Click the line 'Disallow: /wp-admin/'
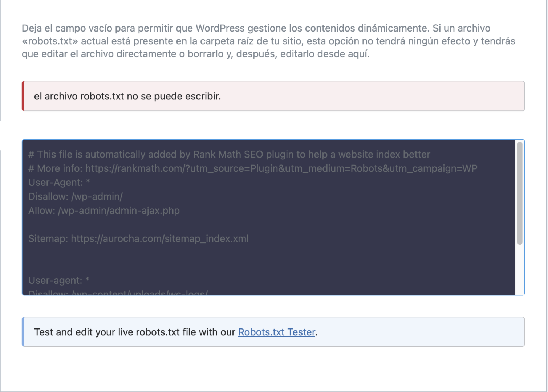 (76, 196)
